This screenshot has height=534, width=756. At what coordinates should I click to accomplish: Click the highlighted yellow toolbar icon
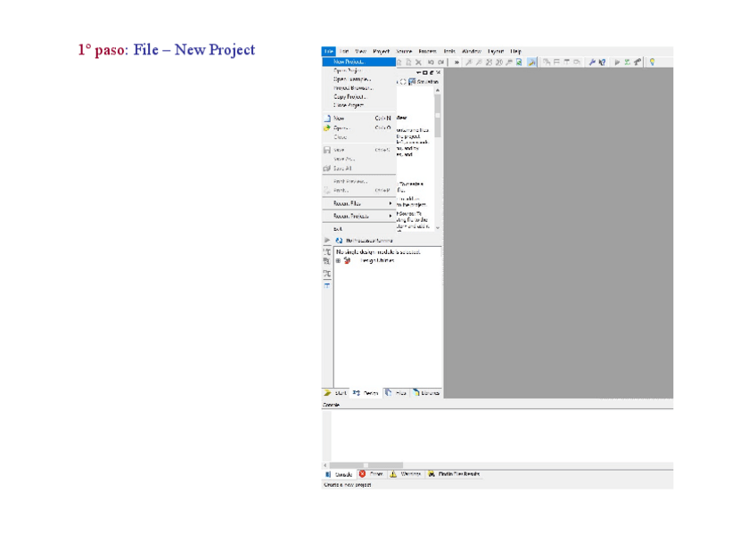pos(532,62)
